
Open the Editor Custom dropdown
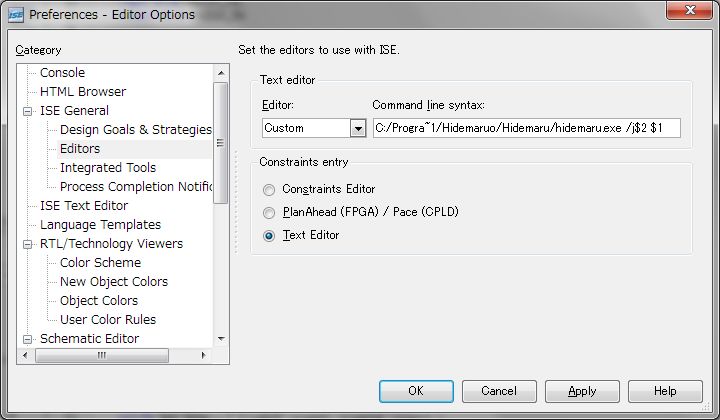[x=357, y=128]
